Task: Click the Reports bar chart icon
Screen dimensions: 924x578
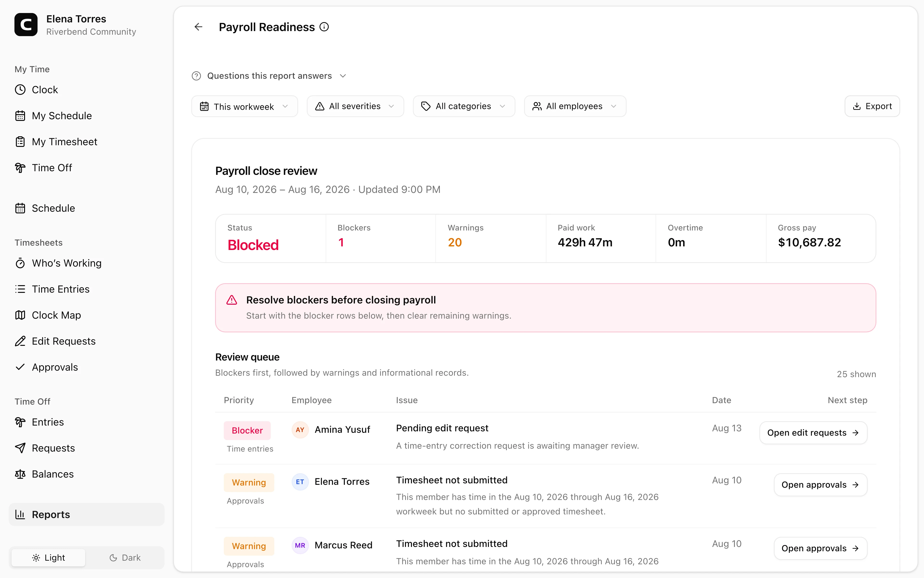Action: pyautogui.click(x=20, y=515)
